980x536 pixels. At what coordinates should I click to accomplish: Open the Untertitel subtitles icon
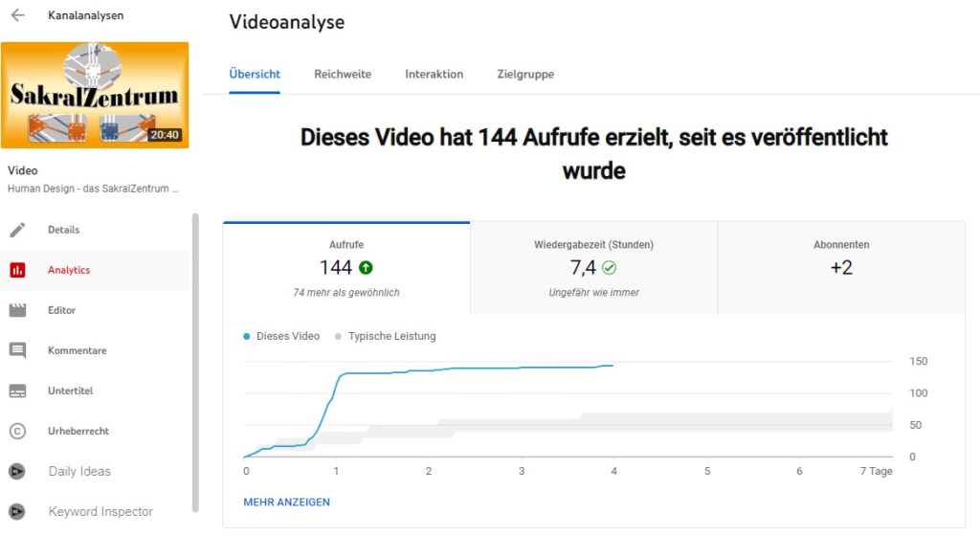(17, 391)
